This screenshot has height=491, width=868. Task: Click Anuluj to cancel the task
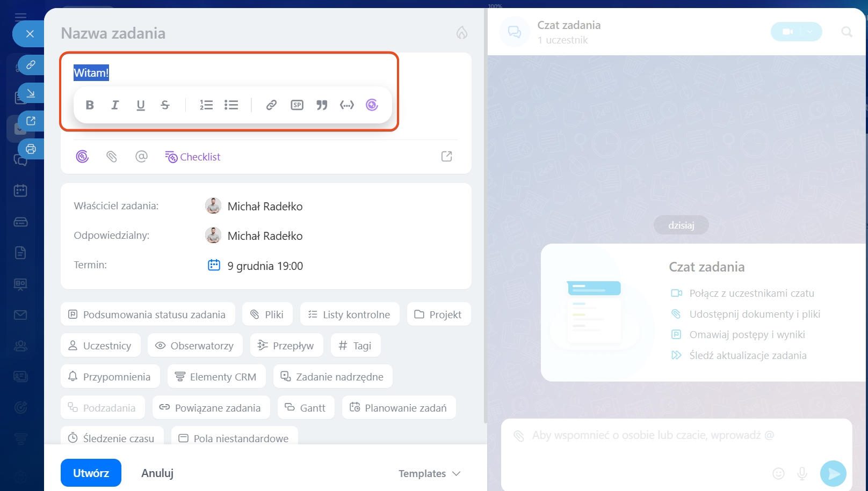pyautogui.click(x=157, y=473)
